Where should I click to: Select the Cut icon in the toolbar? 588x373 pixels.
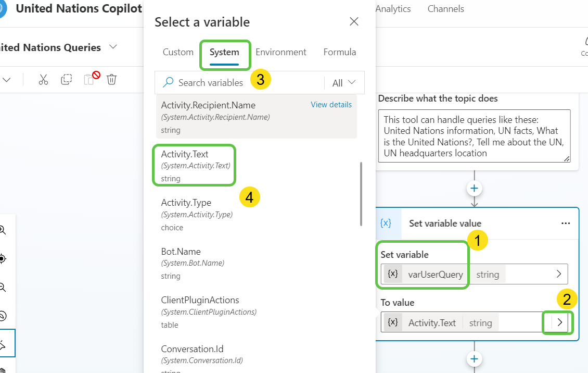pyautogui.click(x=43, y=79)
